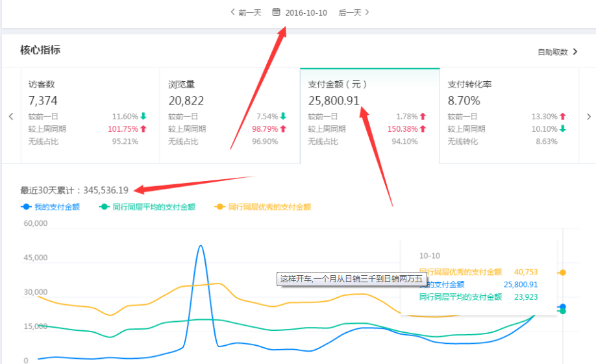Click the orange data point at 10-10
The image size is (596, 364).
click(x=562, y=273)
